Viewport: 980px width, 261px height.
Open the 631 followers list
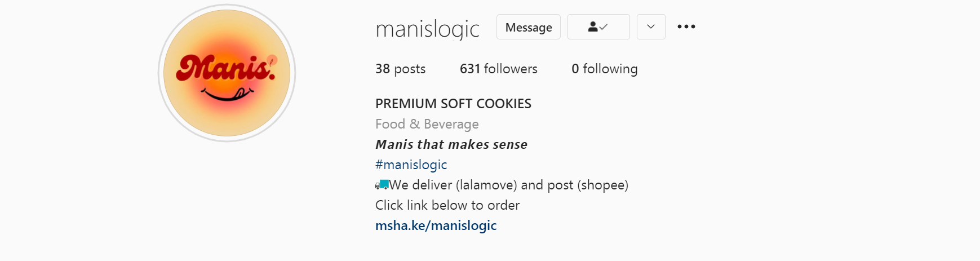[499, 69]
